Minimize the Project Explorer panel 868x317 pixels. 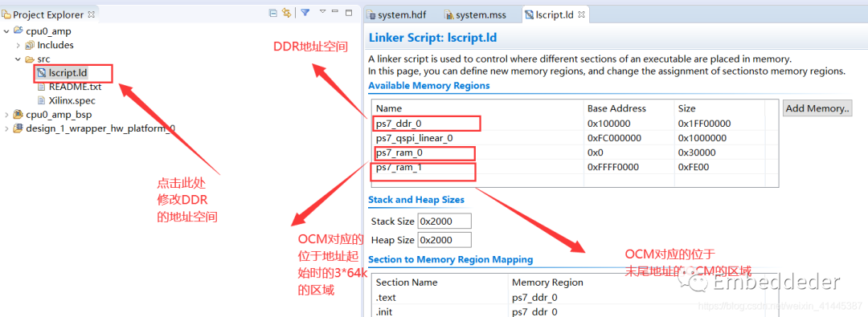[335, 11]
